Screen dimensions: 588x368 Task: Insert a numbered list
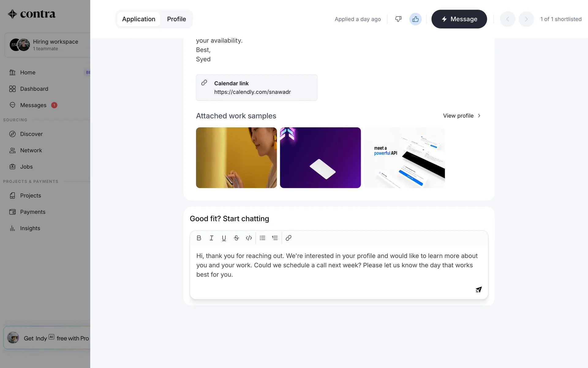[x=275, y=238]
